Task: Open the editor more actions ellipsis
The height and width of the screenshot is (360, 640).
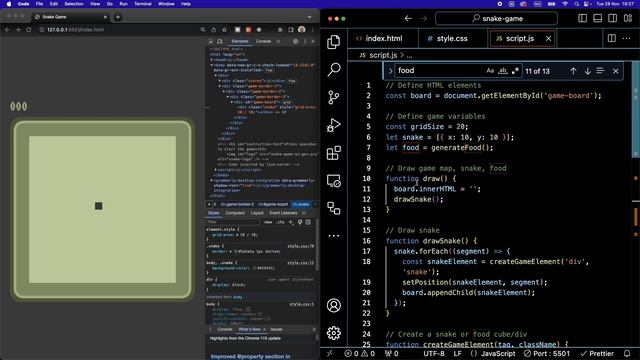Action: click(x=627, y=38)
